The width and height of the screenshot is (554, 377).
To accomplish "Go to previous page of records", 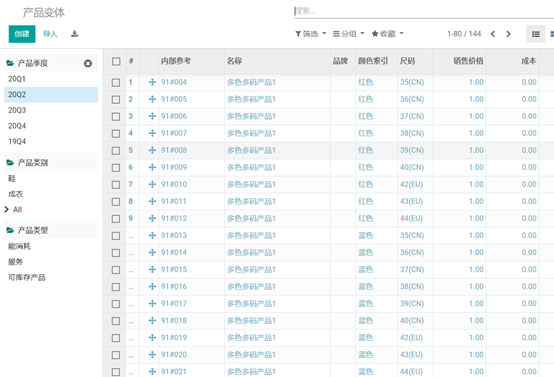I will 493,34.
